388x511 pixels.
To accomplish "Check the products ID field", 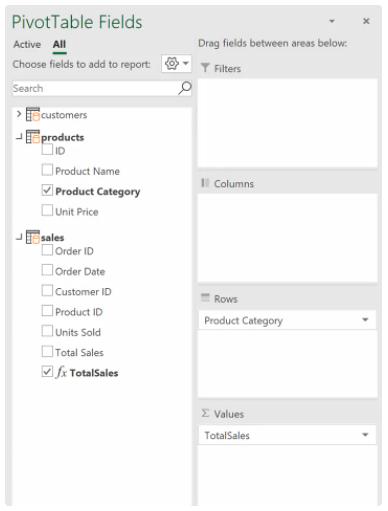I will coord(47,149).
